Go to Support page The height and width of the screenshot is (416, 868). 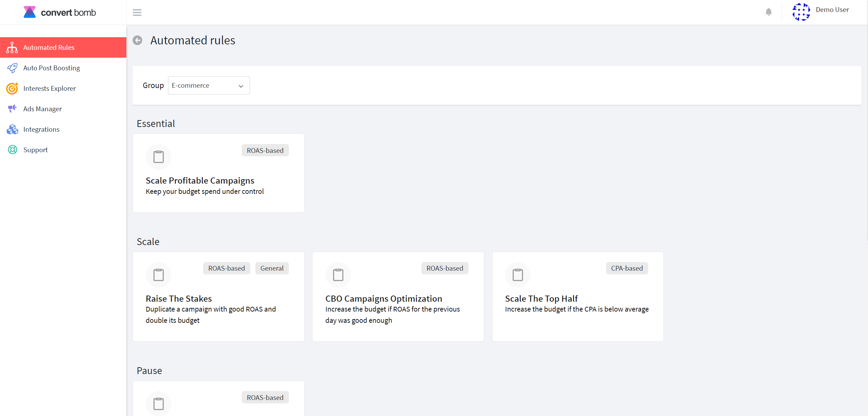click(63, 150)
